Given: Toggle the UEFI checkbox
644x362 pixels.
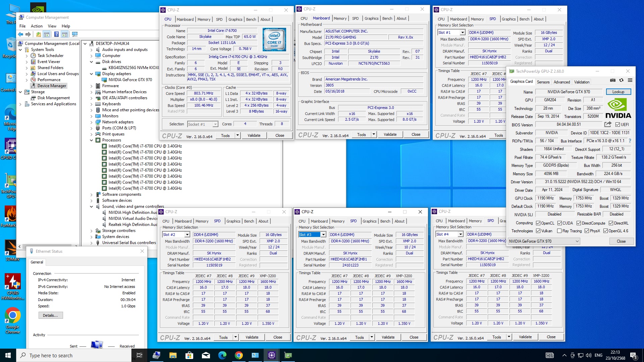Looking at the screenshot, I should pos(618,124).
